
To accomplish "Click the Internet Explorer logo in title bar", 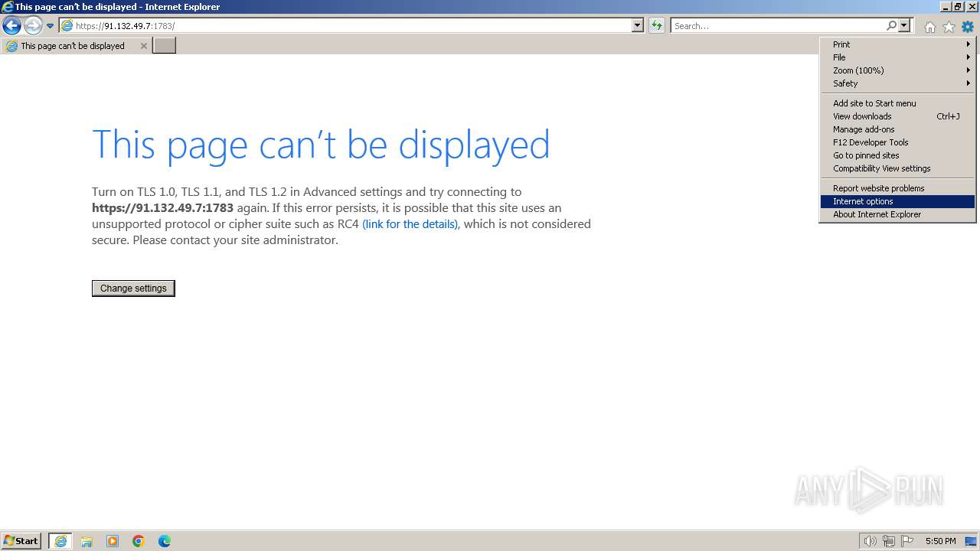I will pos(8,7).
